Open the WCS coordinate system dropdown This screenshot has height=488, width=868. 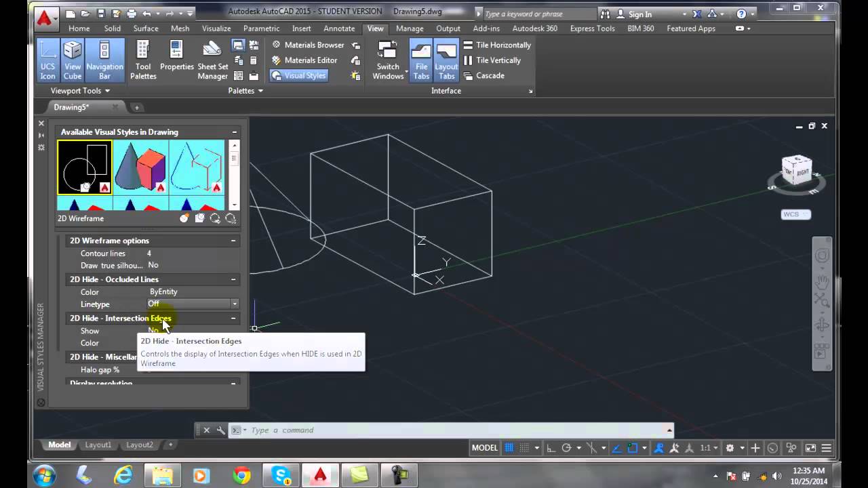point(796,214)
